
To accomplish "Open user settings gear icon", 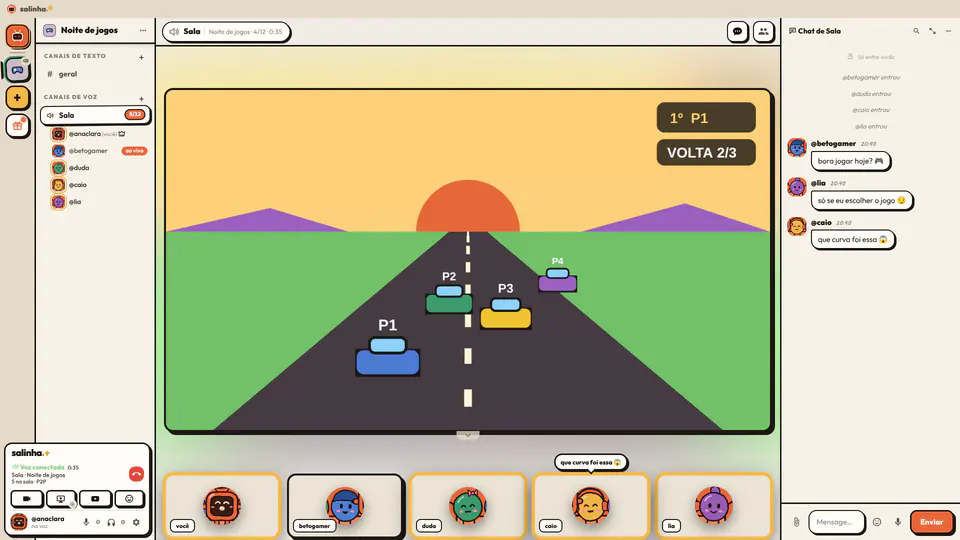I will (x=137, y=522).
